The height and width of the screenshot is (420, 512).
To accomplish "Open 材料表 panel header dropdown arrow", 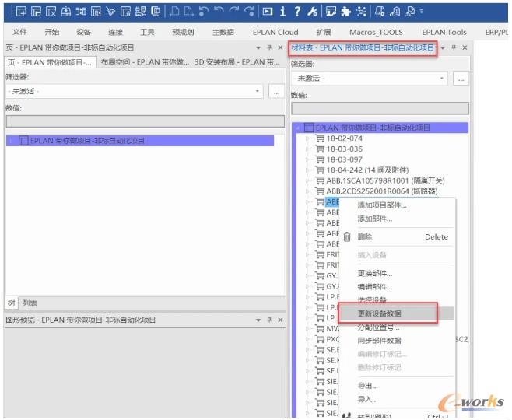I will point(443,48).
